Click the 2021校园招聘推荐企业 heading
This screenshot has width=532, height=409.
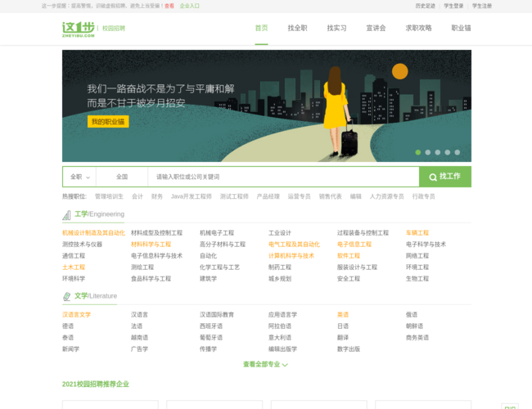coord(96,384)
